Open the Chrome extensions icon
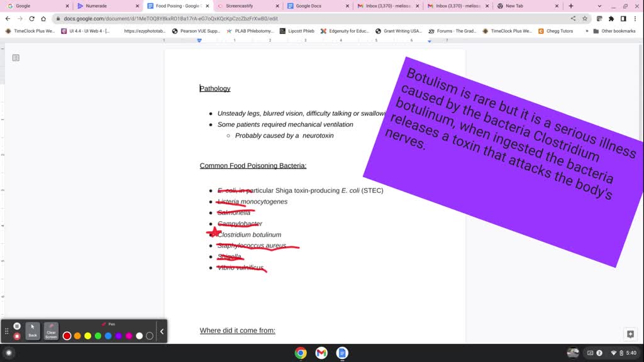Image resolution: width=644 pixels, height=362 pixels. coord(611,19)
